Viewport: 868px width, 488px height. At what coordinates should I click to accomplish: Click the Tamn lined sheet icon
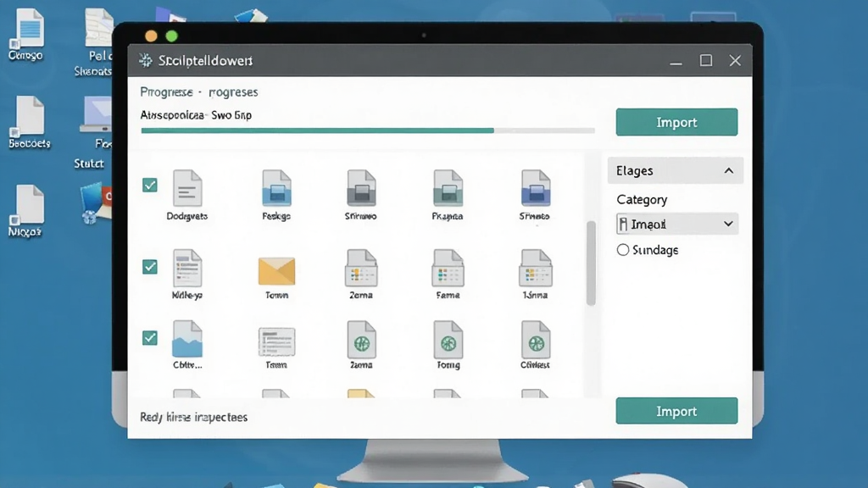point(277,341)
